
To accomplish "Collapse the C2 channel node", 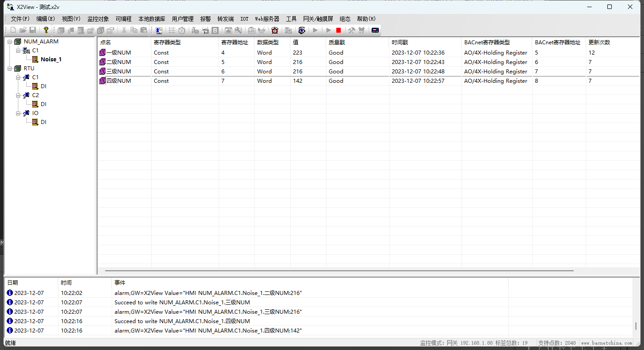I will coord(18,95).
